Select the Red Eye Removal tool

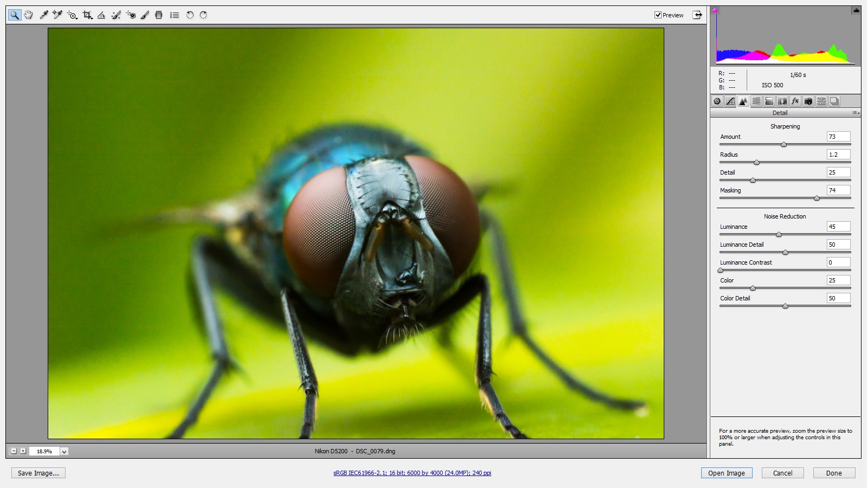[x=131, y=15]
